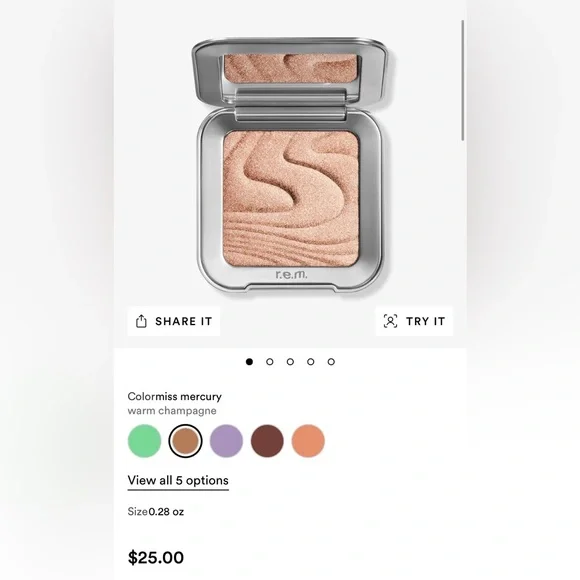This screenshot has height=580, width=580.
Task: Click the vertical scrollbar on the right
Action: click(x=462, y=81)
